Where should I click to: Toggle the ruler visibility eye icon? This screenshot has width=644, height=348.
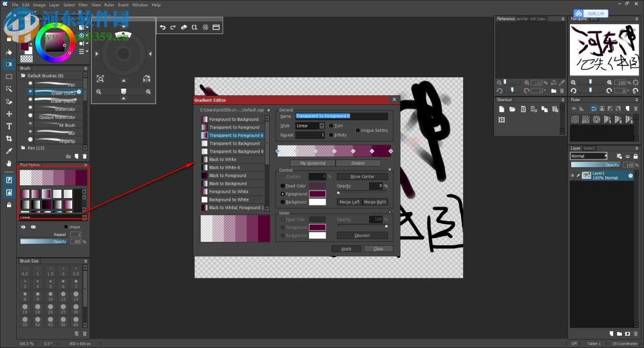574,109
